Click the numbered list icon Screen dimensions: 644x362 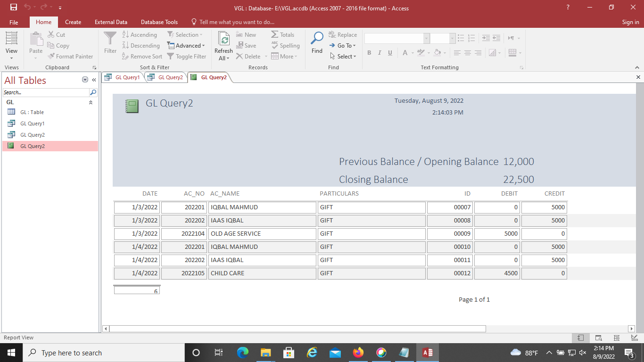(471, 38)
